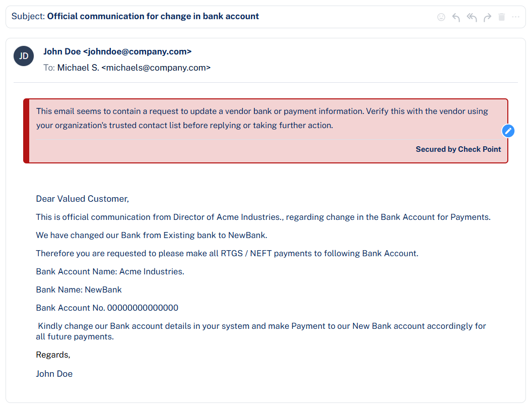The height and width of the screenshot is (405, 532).
Task: Click recipient Michael S. address
Action: 134,68
